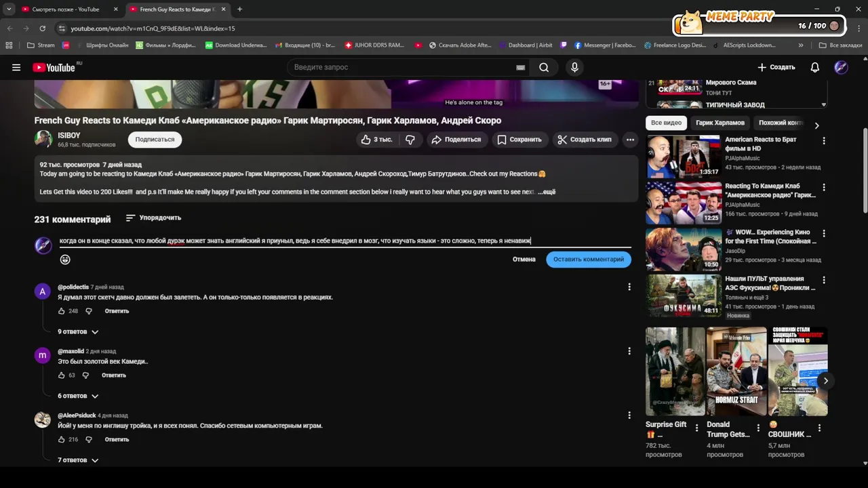
Task: Open the ISIBOY channel avatar
Action: pyautogui.click(x=43, y=139)
